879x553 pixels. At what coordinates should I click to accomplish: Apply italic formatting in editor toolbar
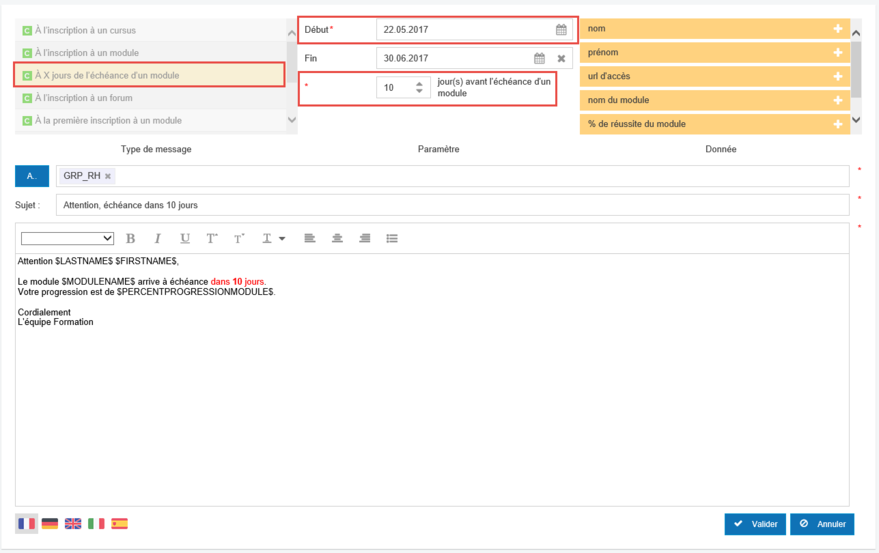157,238
